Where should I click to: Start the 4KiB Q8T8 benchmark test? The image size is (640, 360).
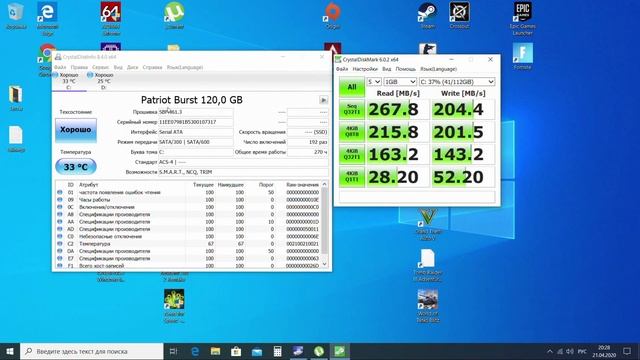(x=351, y=132)
